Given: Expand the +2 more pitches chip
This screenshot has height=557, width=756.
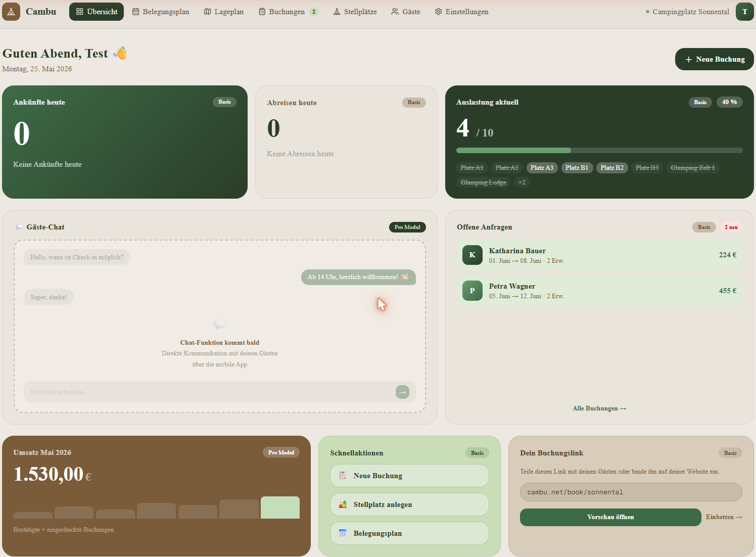Looking at the screenshot, I should 522,182.
